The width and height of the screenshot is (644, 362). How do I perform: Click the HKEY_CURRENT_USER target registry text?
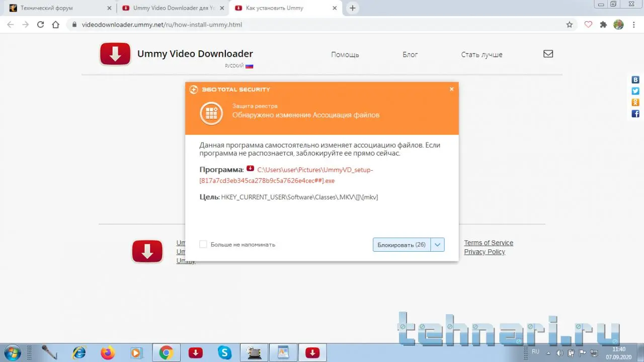(299, 197)
